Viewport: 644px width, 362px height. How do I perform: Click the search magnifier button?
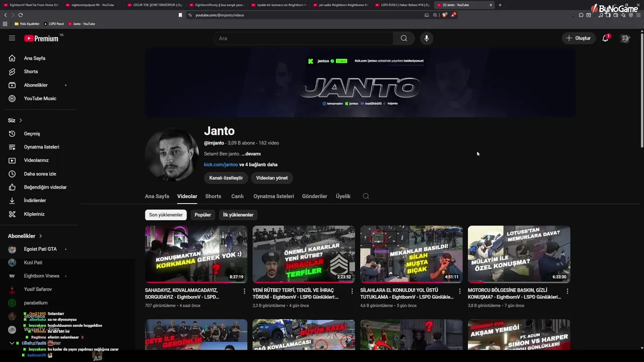tap(404, 38)
